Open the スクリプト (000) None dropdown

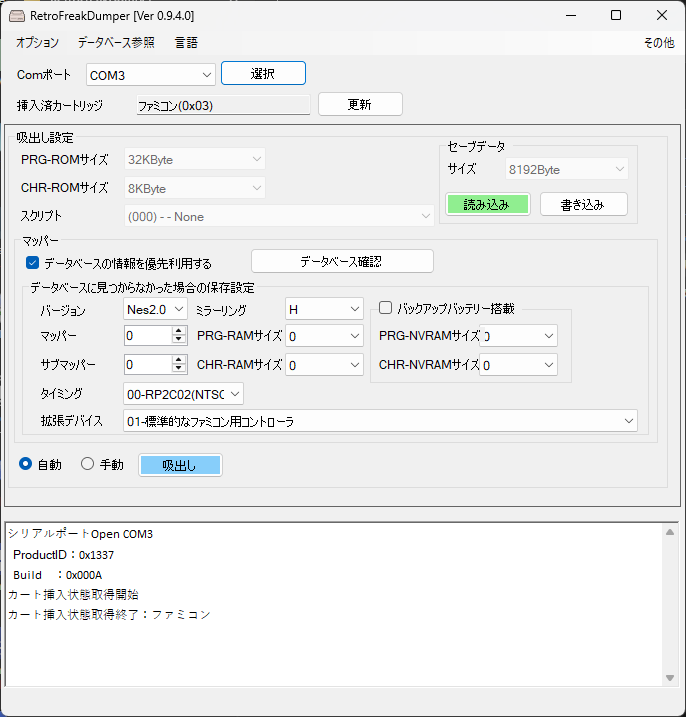tap(279, 216)
